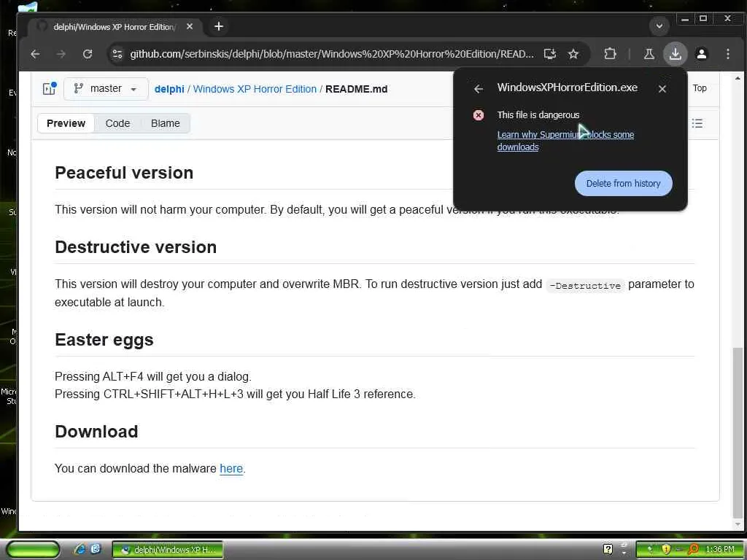The width and height of the screenshot is (747, 560).
Task: Click the scrollbar up arrow
Action: [738, 78]
